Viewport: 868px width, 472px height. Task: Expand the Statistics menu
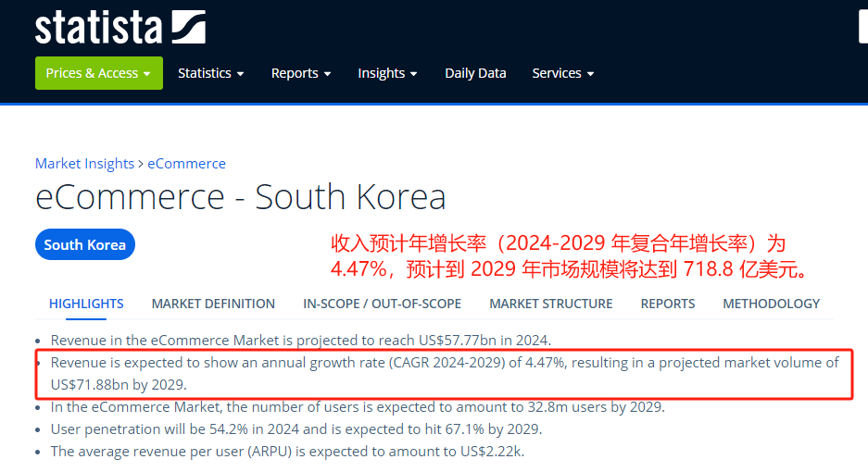pyautogui.click(x=211, y=73)
